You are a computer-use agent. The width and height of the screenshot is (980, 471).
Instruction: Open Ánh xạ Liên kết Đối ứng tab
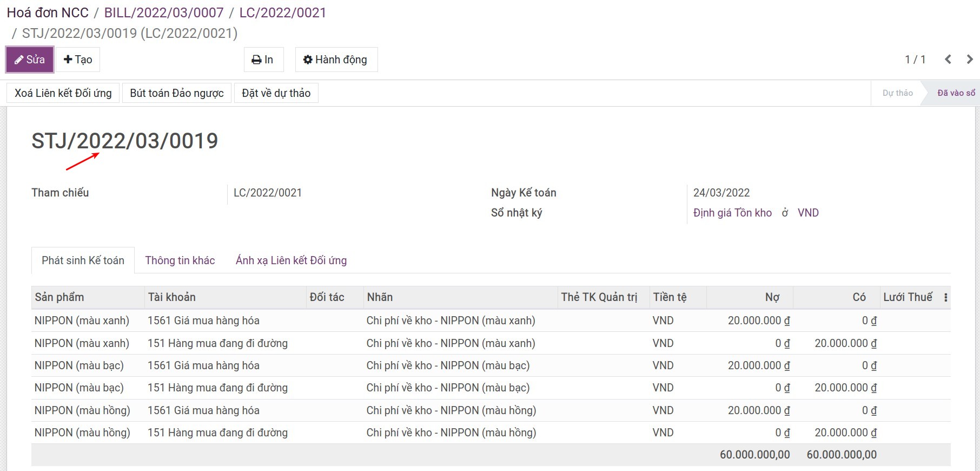[x=291, y=260]
